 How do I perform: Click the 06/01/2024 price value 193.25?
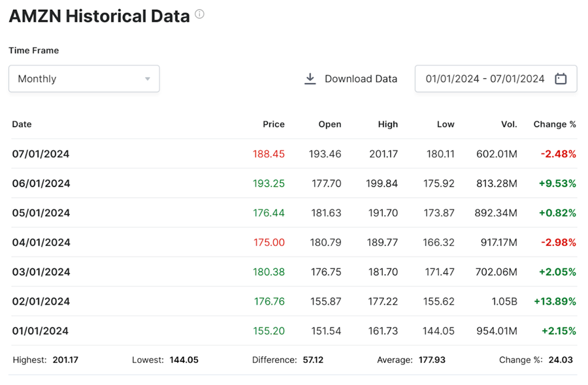[x=269, y=183]
